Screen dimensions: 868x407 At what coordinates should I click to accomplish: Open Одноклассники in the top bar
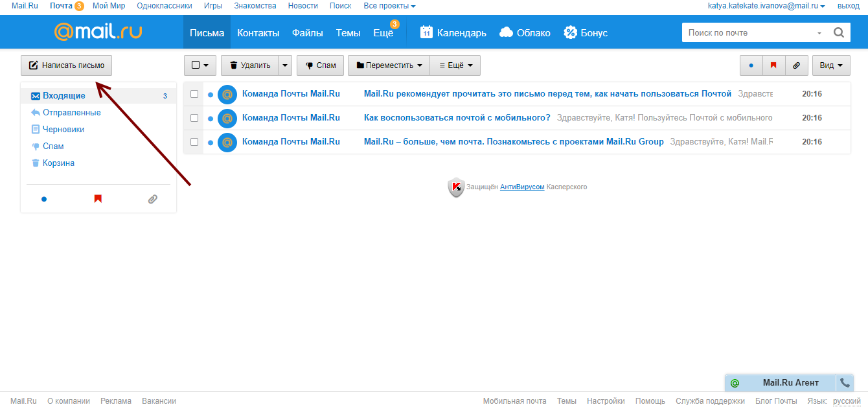click(165, 6)
